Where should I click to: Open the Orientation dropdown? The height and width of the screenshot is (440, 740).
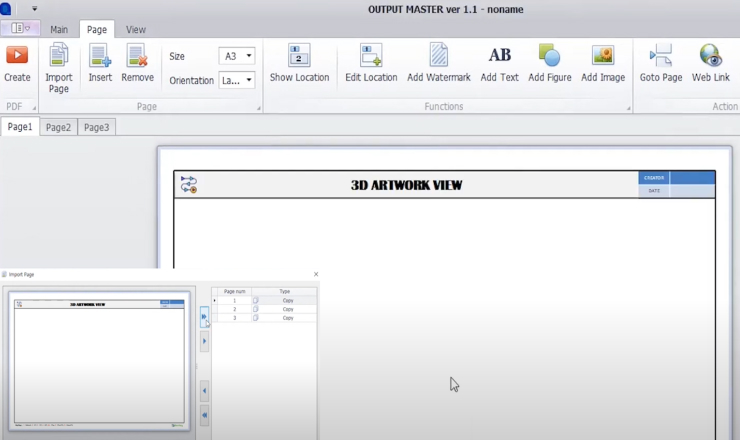click(x=237, y=80)
